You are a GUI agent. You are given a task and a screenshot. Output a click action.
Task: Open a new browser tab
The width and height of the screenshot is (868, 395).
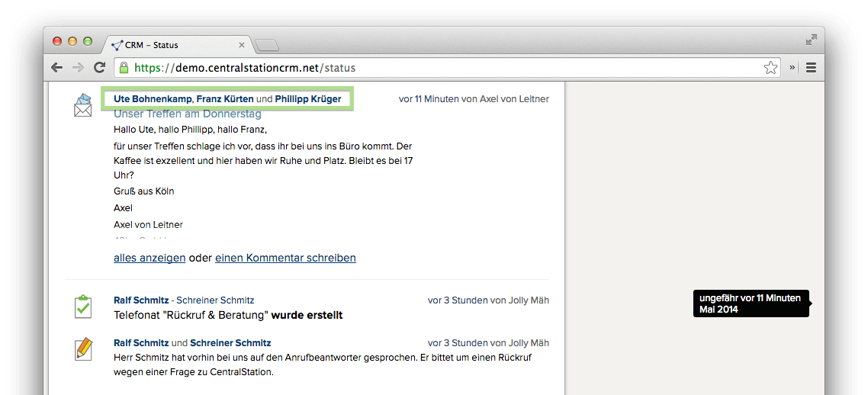[x=266, y=45]
